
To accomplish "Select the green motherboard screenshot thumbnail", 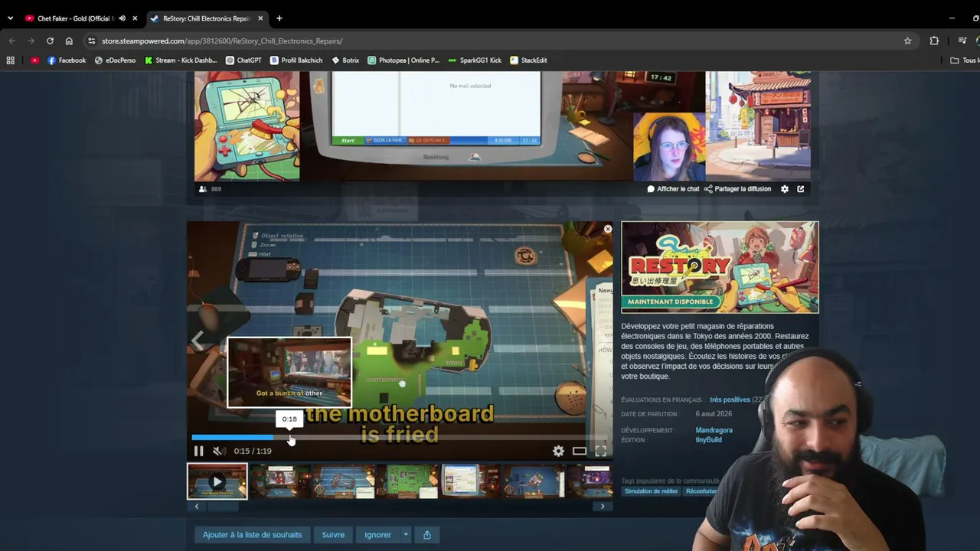I will [406, 481].
